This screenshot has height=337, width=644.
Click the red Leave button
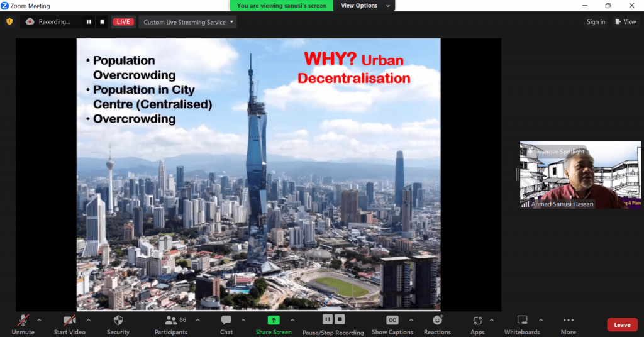pyautogui.click(x=622, y=324)
